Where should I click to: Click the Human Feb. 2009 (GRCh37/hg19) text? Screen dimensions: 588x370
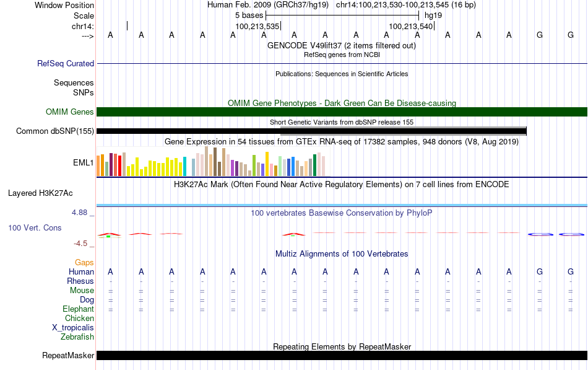[268, 5]
